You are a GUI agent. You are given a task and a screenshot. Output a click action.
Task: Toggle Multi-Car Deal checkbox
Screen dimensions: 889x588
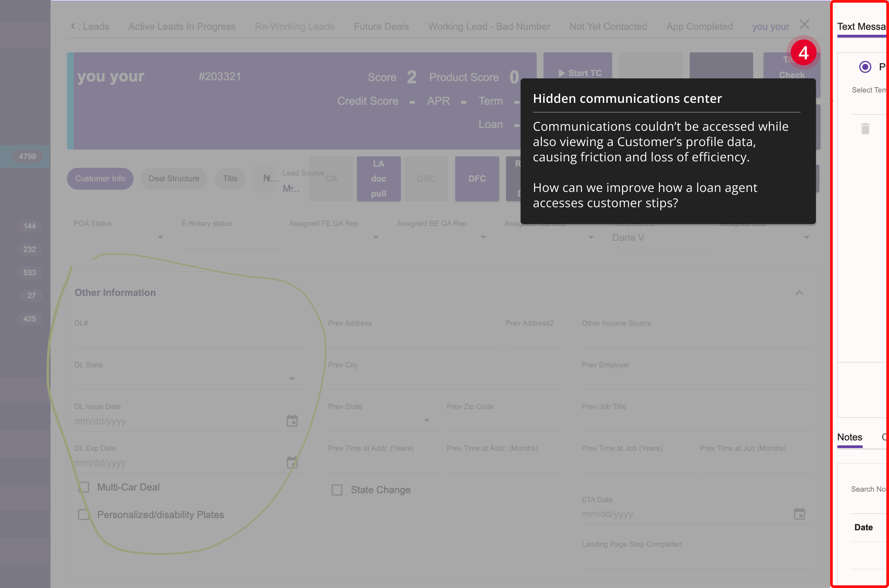[84, 487]
